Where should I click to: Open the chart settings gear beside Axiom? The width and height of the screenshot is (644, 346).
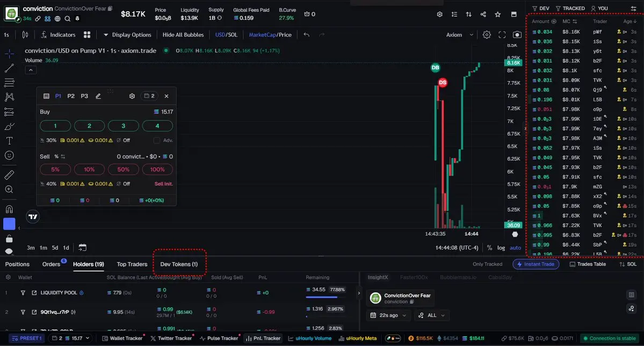click(487, 35)
